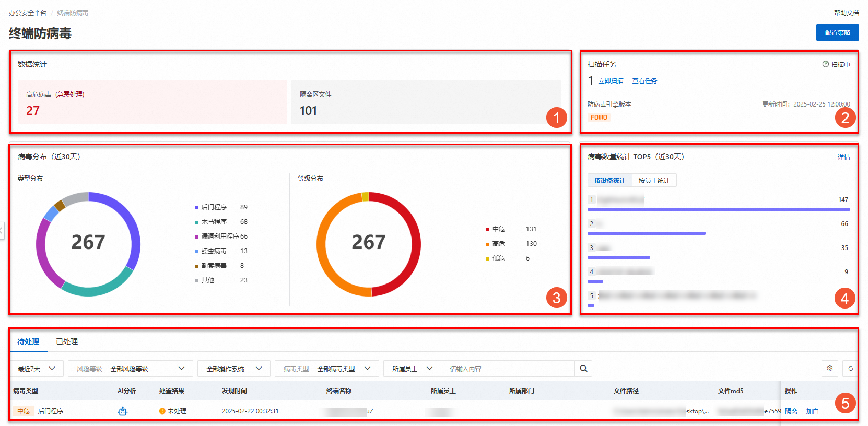Image resolution: width=868 pixels, height=426 pixels.
Task: Click the 立即扫描 link
Action: [x=611, y=81]
